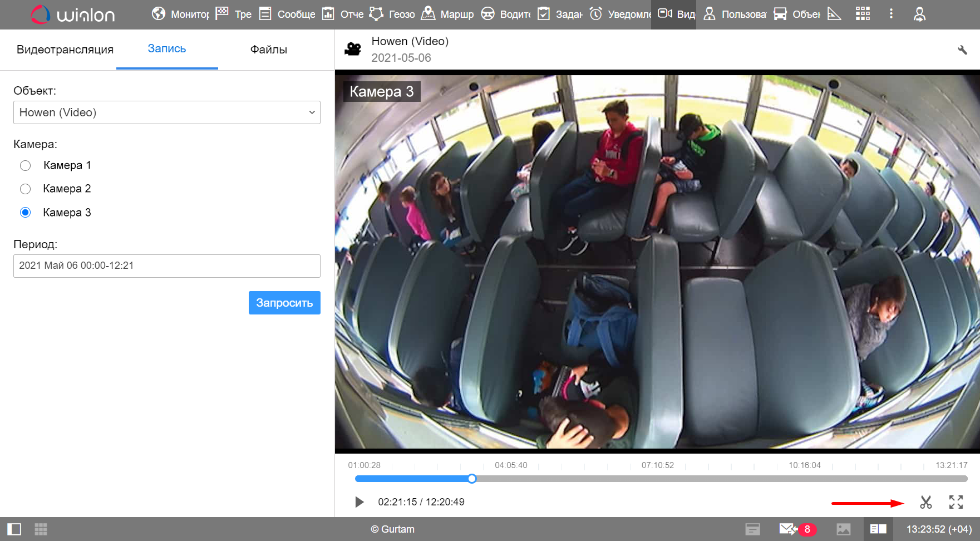The width and height of the screenshot is (980, 541).
Task: Select Камера 3 radio button
Action: coord(26,213)
